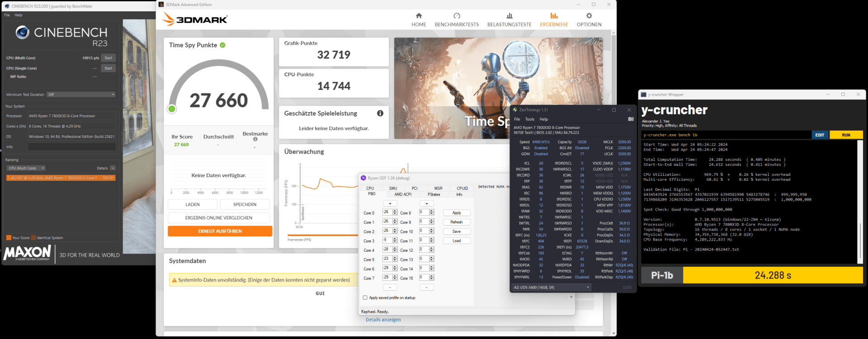The height and width of the screenshot is (339, 868).
Task: Open ZenTimings Help menu
Action: (x=544, y=119)
